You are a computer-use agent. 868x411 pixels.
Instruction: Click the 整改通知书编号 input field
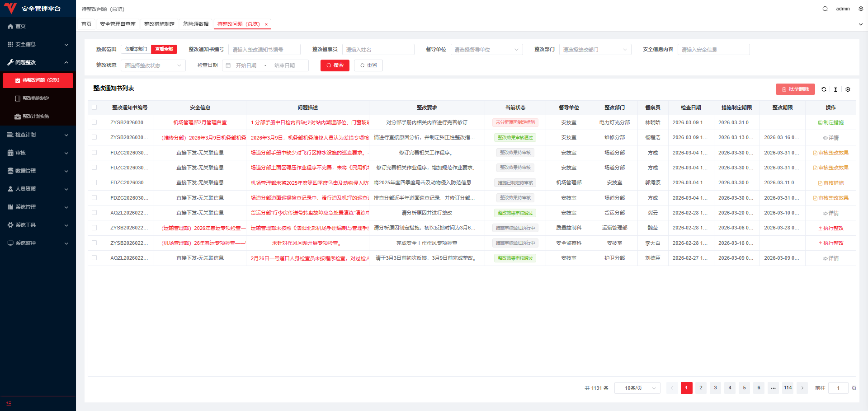pyautogui.click(x=264, y=50)
